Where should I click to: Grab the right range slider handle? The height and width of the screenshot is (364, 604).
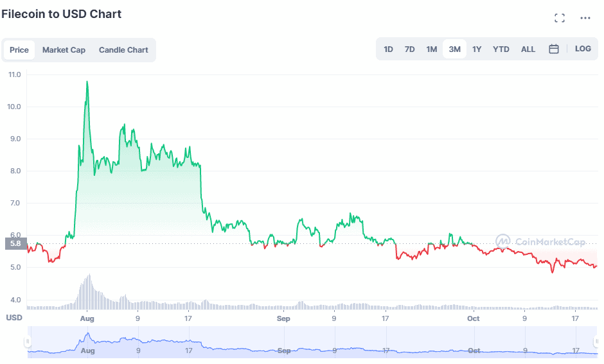[x=597, y=342]
